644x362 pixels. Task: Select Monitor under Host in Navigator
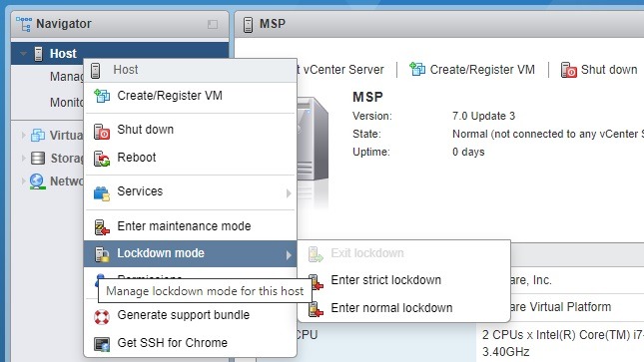click(x=67, y=102)
